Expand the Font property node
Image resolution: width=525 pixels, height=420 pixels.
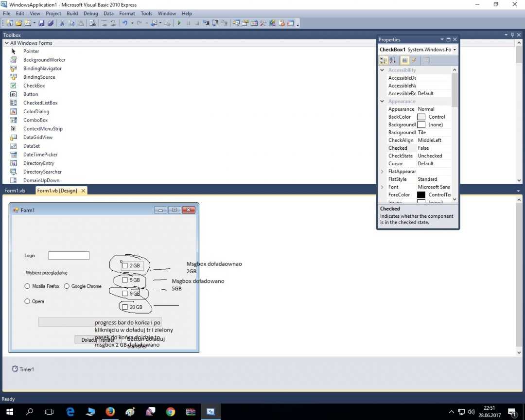pos(383,187)
